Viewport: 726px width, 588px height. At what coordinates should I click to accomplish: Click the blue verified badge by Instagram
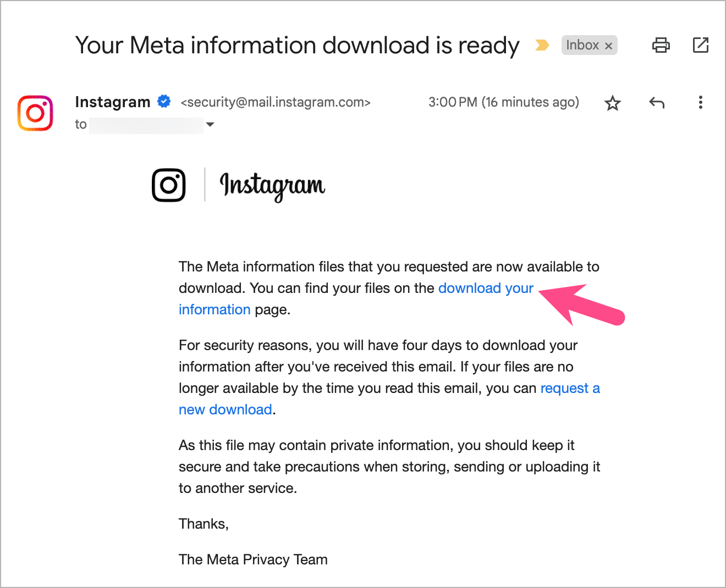[x=164, y=101]
